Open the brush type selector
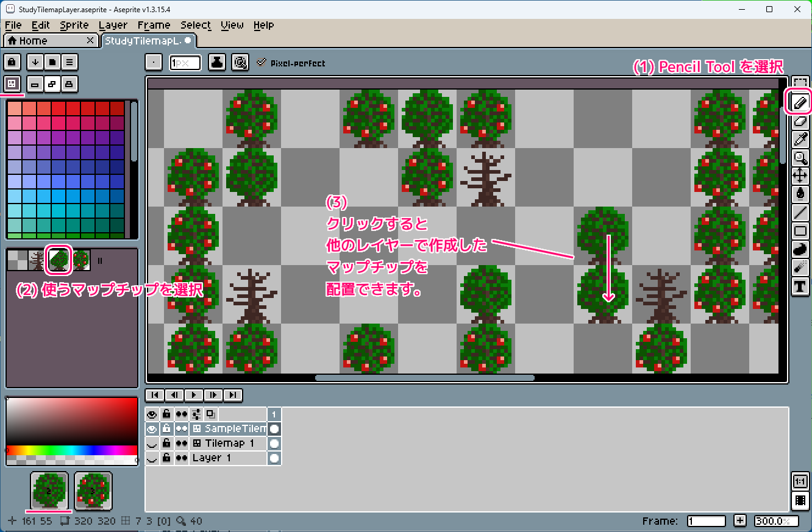 click(154, 63)
